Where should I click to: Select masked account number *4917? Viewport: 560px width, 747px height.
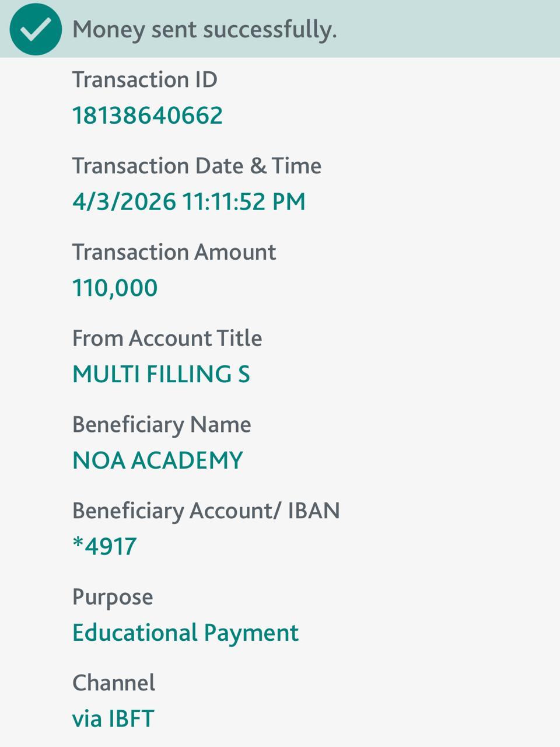pyautogui.click(x=104, y=547)
